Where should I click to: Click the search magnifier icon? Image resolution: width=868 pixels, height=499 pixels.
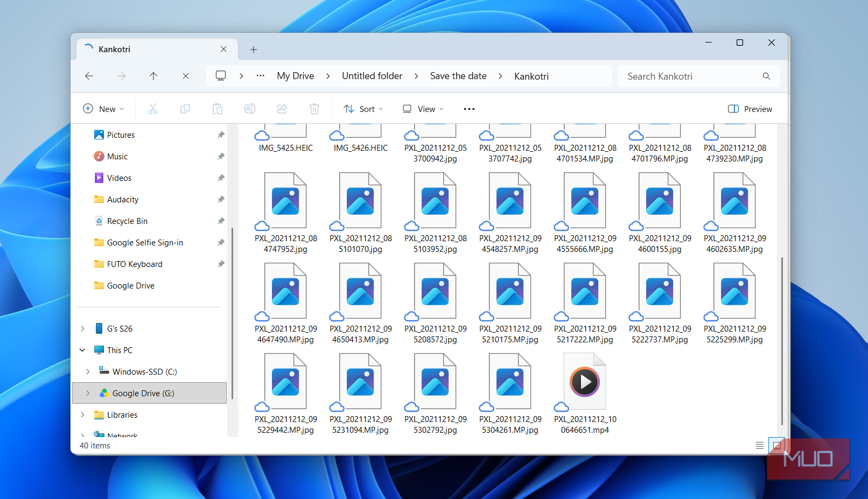pos(766,76)
